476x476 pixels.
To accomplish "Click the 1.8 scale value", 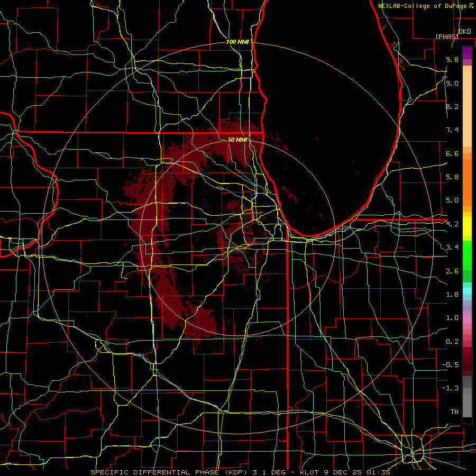I will [x=452, y=295].
